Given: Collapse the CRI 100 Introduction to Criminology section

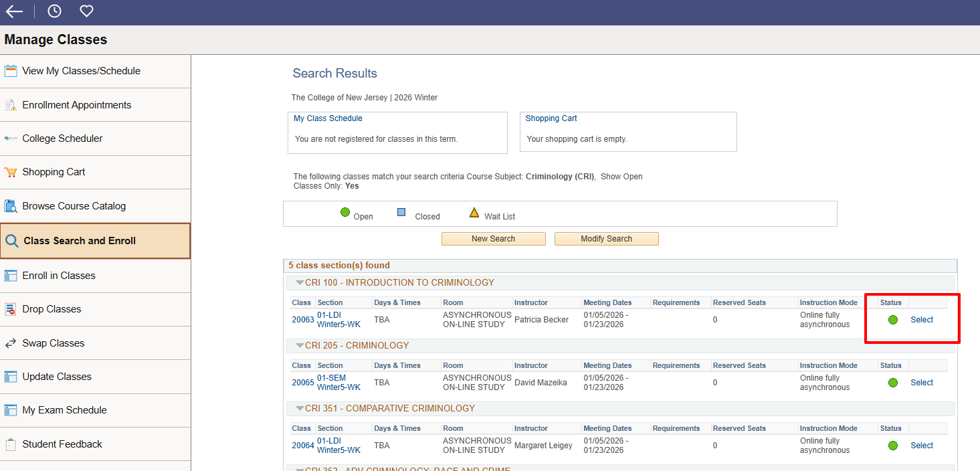Looking at the screenshot, I should (x=300, y=283).
